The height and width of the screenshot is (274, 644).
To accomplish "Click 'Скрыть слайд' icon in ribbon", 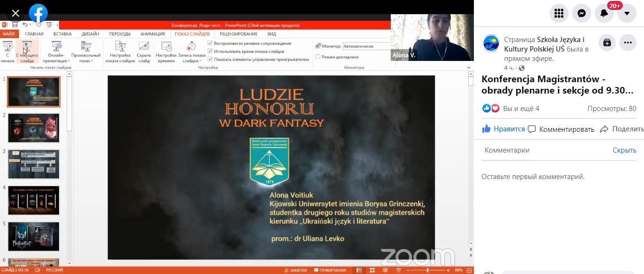I will click(x=144, y=52).
